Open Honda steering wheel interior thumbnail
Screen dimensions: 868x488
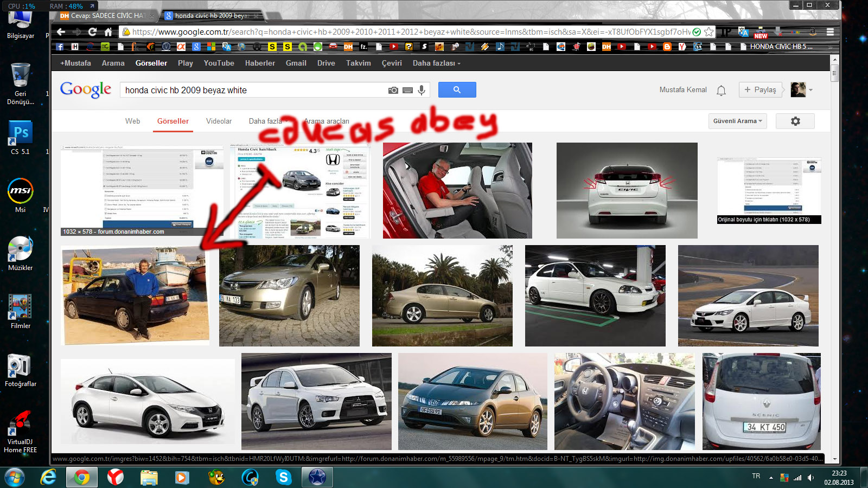624,401
